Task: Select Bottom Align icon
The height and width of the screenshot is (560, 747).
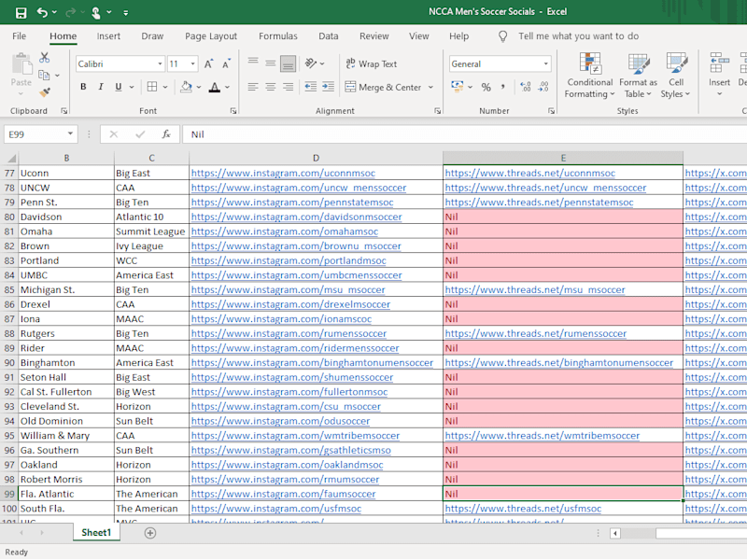Action: click(288, 63)
